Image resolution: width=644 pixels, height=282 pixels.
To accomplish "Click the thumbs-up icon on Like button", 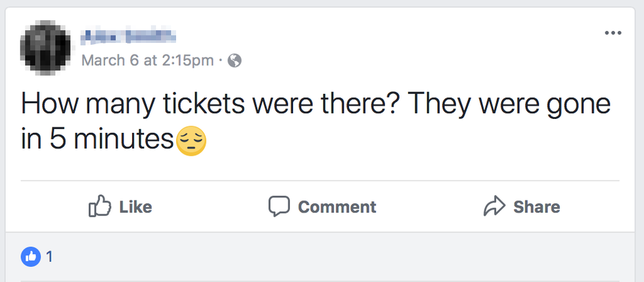I will (98, 206).
